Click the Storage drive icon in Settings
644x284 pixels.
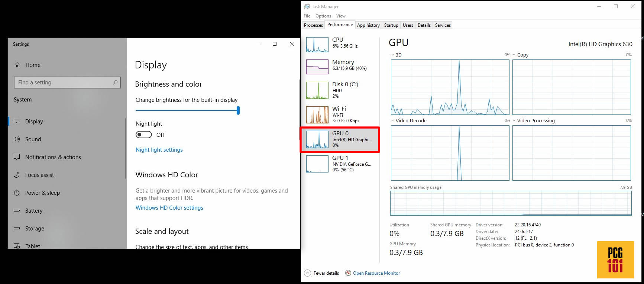[x=17, y=228]
